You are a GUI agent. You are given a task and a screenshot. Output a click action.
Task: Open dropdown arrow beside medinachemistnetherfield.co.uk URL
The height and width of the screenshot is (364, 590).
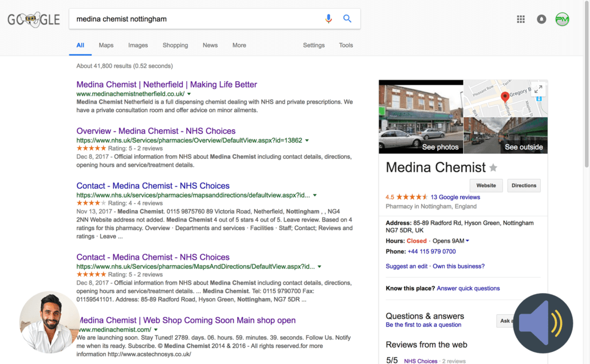[189, 94]
